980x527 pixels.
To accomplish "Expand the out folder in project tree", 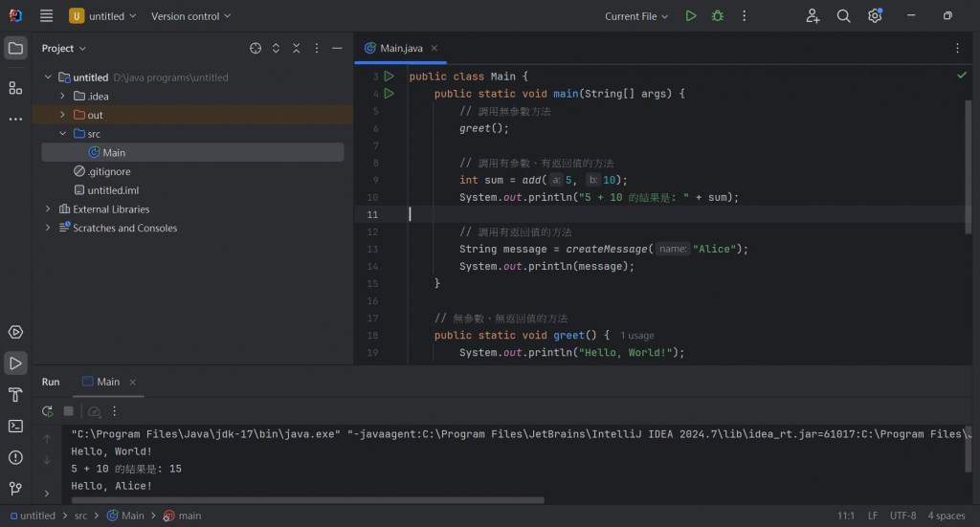I will [x=63, y=115].
